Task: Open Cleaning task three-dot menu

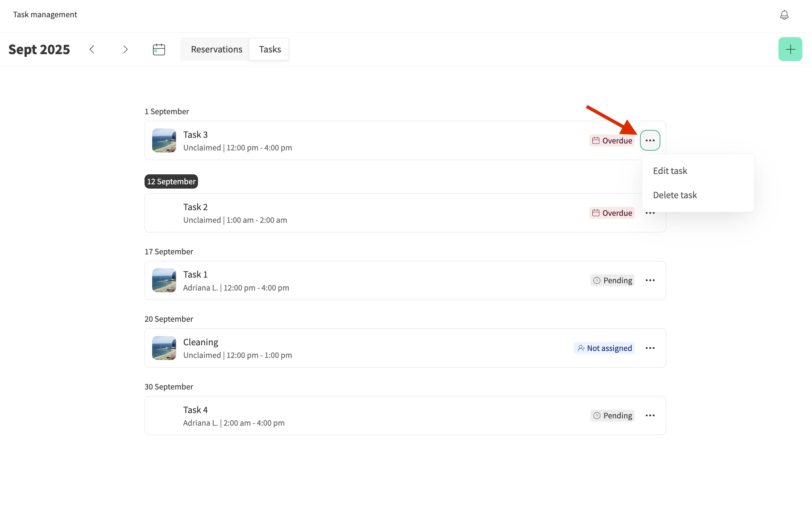Action: (650, 348)
